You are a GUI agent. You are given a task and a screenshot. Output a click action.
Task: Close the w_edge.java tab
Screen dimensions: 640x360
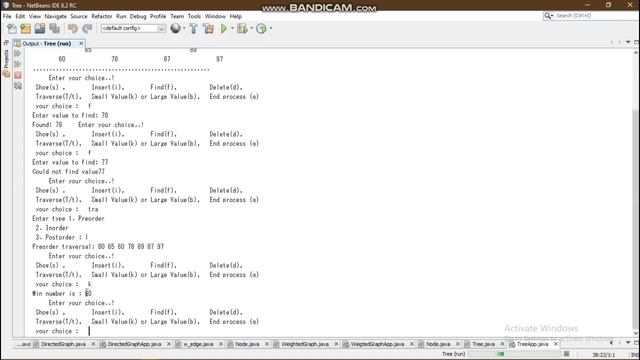click(221, 344)
